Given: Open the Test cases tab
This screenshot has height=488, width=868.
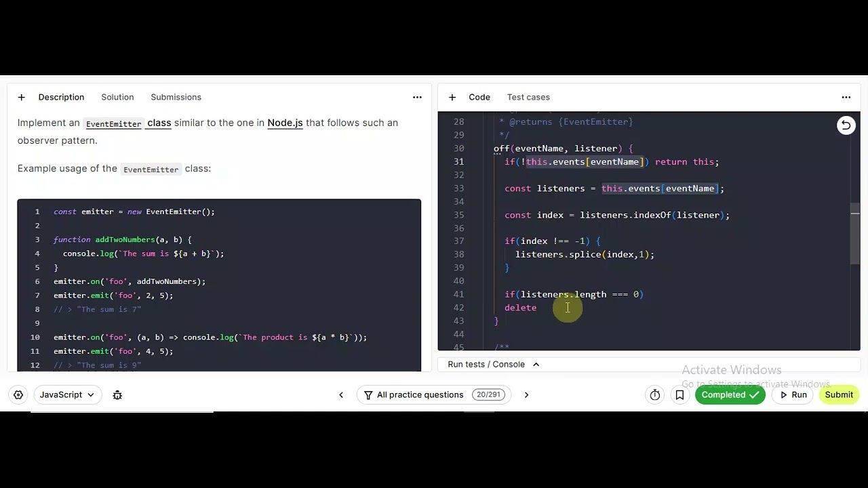Looking at the screenshot, I should (528, 98).
